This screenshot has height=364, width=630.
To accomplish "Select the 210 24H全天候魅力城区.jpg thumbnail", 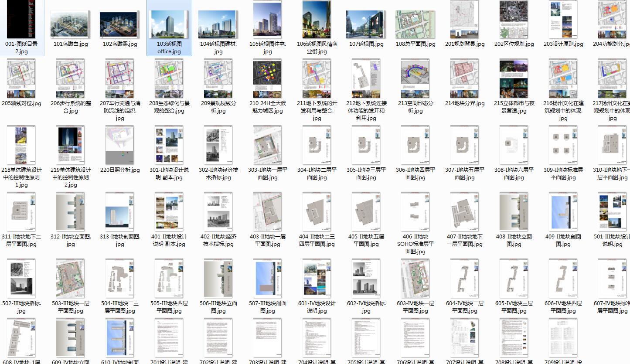I will click(268, 79).
